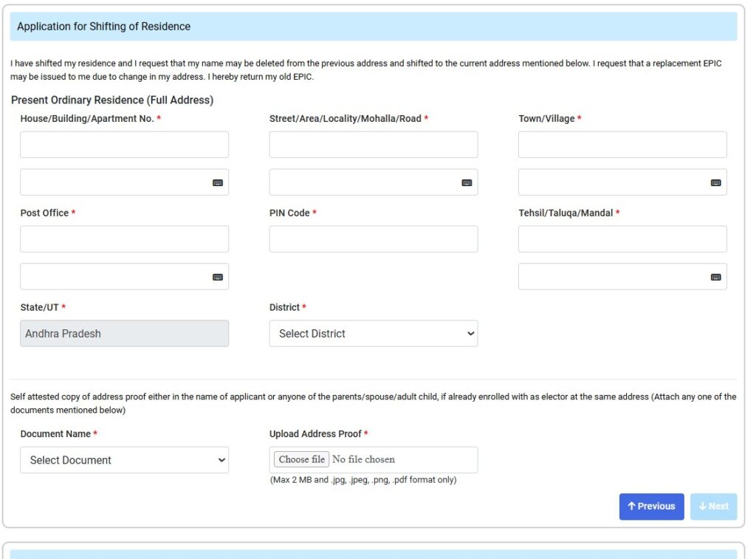Click the Previous button
The height and width of the screenshot is (559, 756).
[x=650, y=507]
